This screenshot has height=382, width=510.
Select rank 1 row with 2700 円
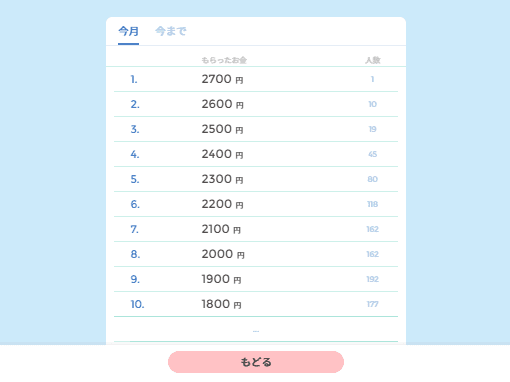[x=256, y=79]
